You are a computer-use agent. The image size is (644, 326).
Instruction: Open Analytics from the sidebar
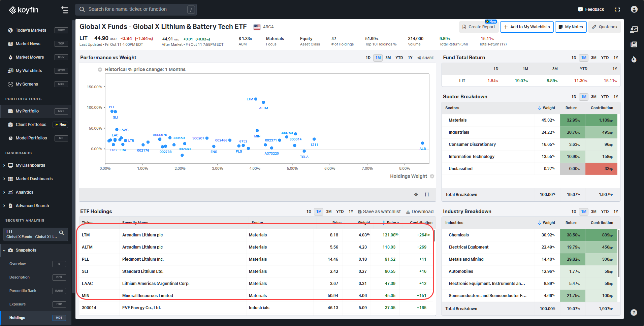click(x=25, y=192)
